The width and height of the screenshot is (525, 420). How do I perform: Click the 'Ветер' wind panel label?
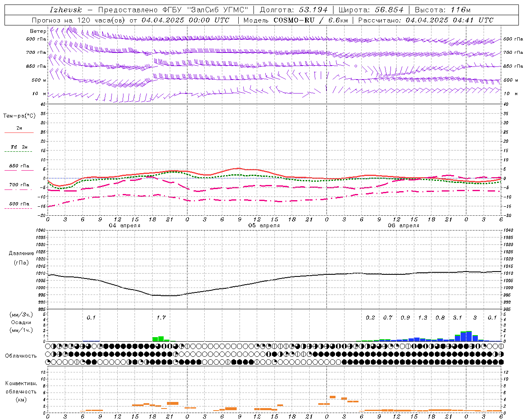click(38, 31)
